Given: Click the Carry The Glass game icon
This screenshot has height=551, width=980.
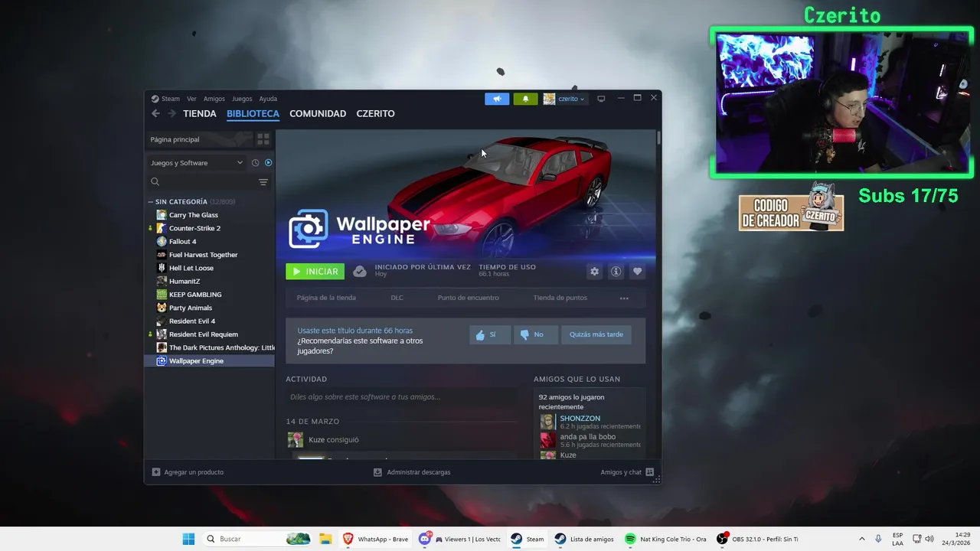Looking at the screenshot, I should [x=162, y=215].
